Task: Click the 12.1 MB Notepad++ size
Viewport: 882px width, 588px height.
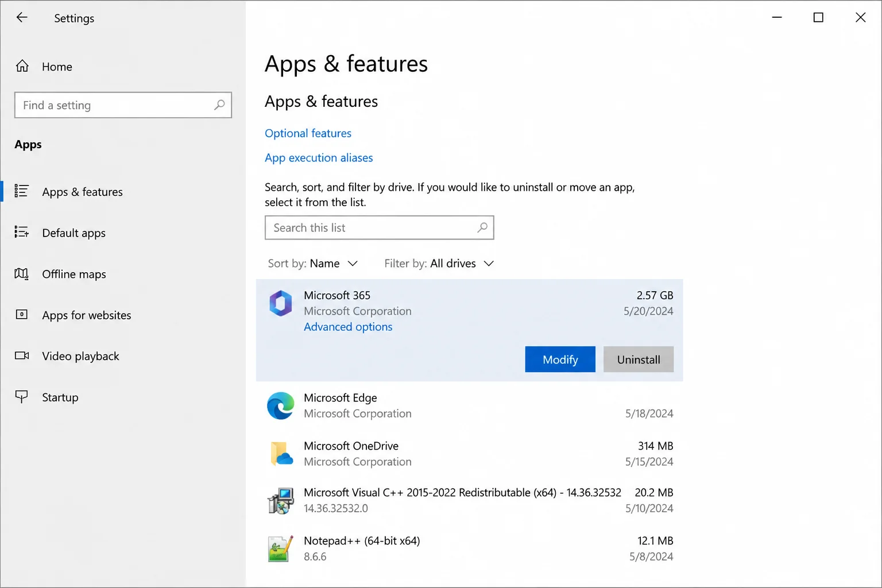Action: 655,541
